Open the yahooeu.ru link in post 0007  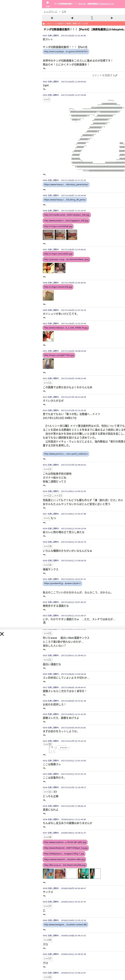click(66, 260)
